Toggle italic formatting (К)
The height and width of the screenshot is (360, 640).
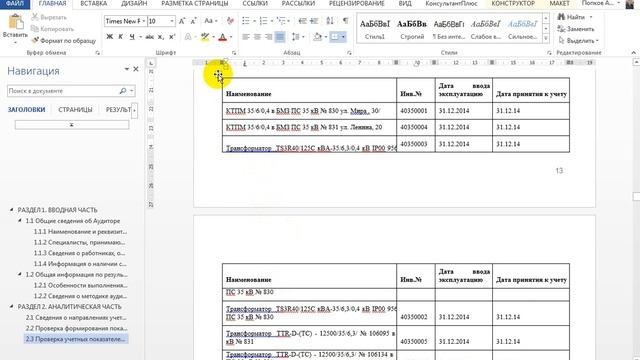120,37
